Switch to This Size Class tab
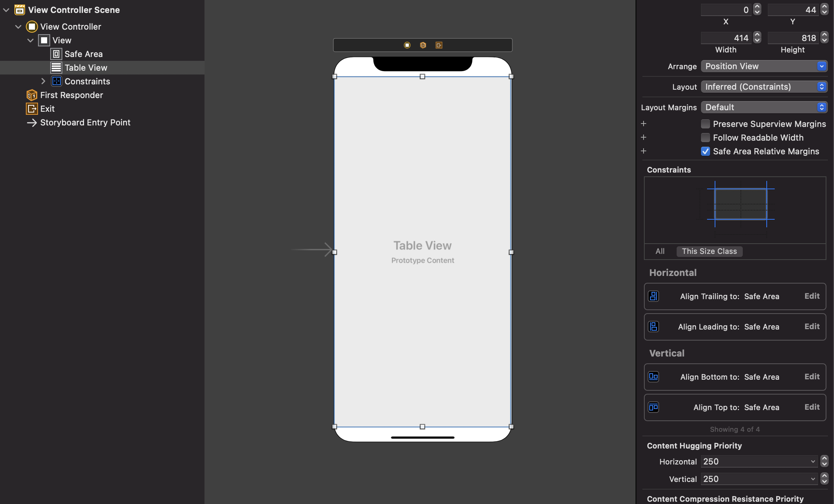 pos(709,251)
